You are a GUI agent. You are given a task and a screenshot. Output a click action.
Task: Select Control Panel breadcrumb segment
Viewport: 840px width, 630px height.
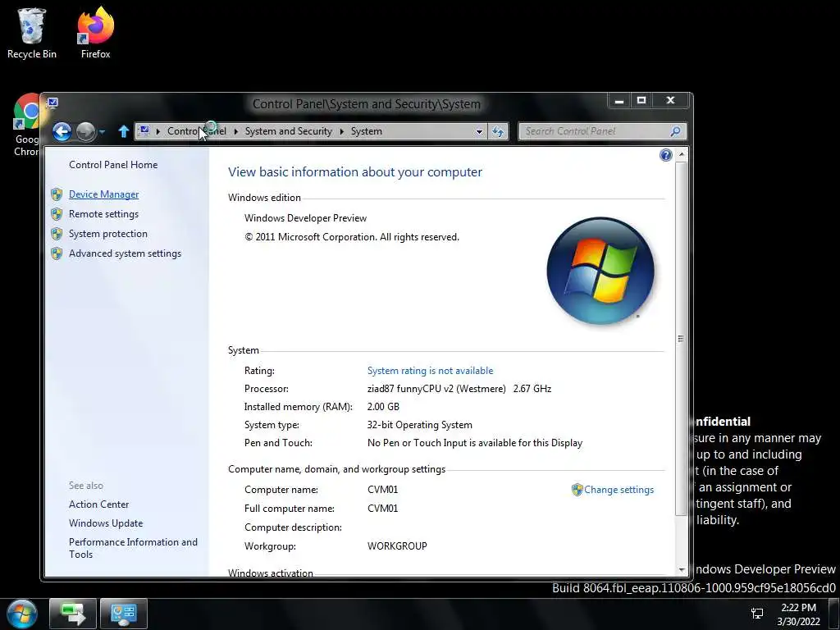click(197, 131)
